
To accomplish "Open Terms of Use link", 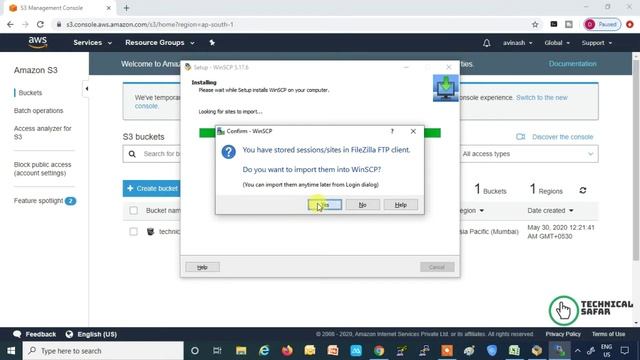I will coord(608,334).
